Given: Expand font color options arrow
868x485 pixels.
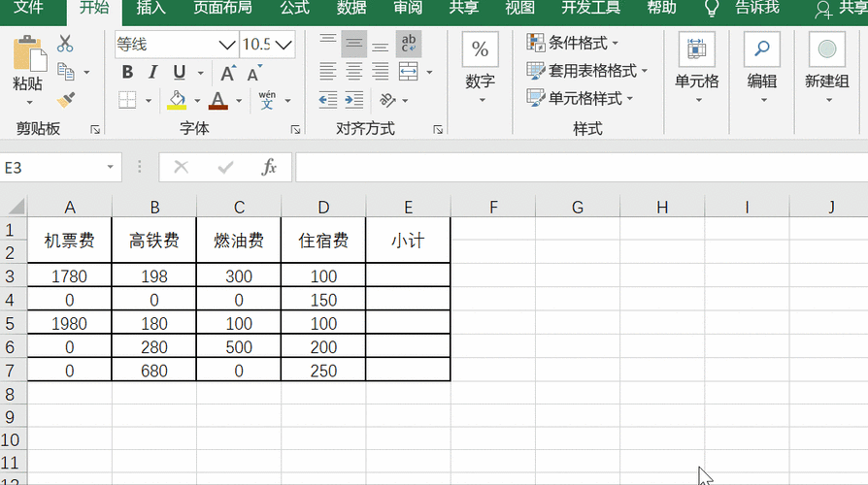Looking at the screenshot, I should (x=239, y=101).
